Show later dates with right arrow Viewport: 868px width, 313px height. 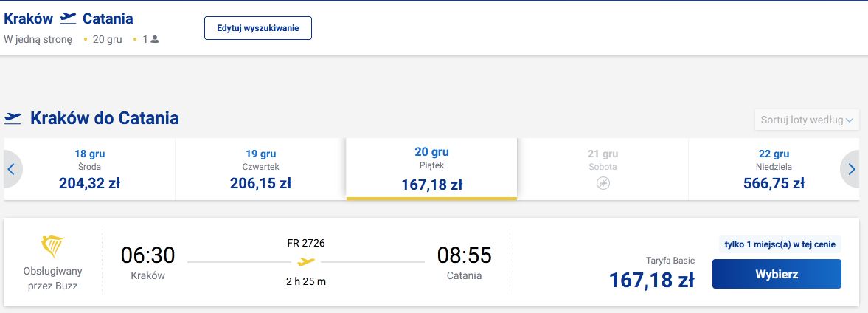coord(851,169)
